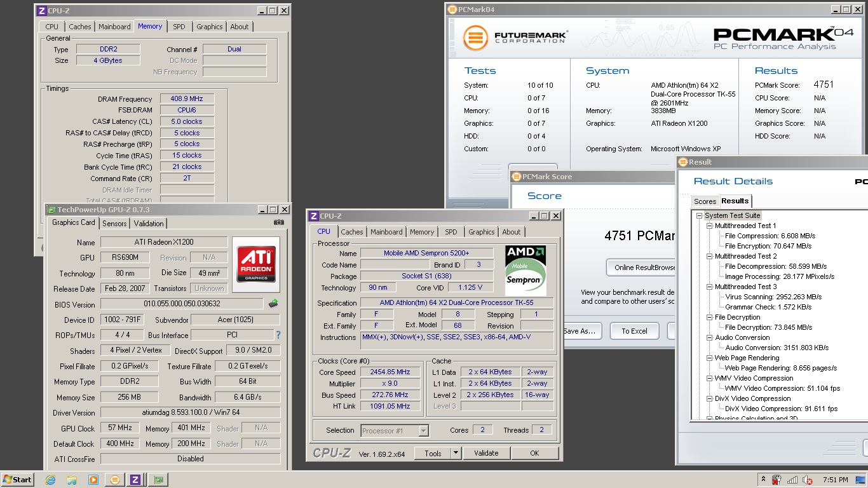Switch to Sensors tab in GPU-Z
This screenshot has width=868, height=488.
[x=114, y=224]
